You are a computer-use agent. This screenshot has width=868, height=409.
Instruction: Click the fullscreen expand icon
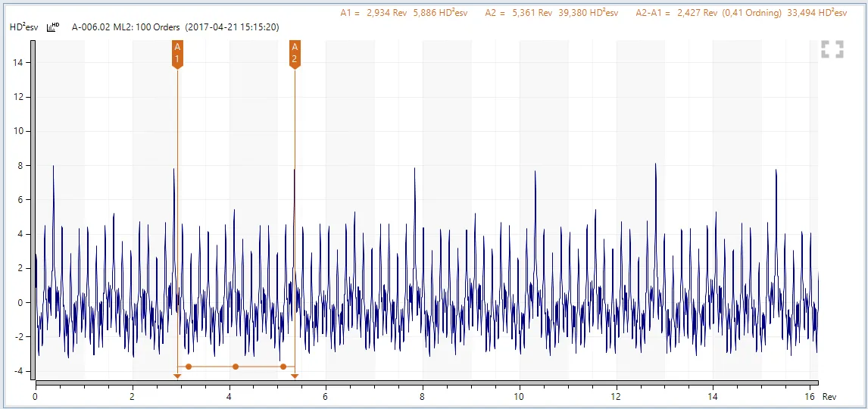click(832, 50)
